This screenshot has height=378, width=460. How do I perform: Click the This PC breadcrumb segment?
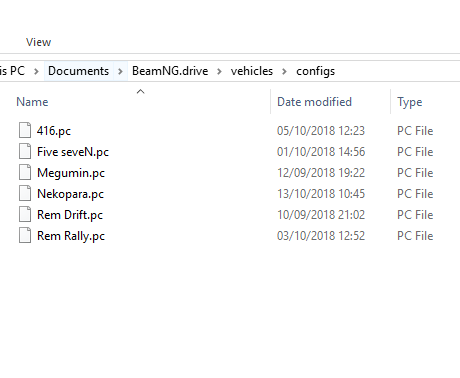click(12, 71)
